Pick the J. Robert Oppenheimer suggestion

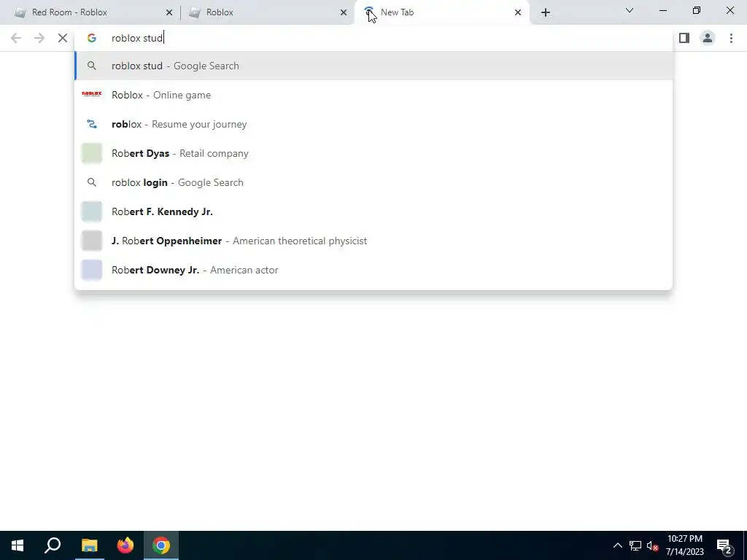coord(374,241)
